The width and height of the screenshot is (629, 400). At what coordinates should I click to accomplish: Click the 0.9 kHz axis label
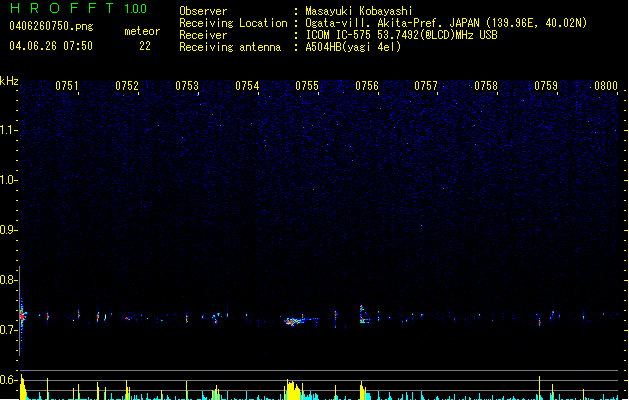[8, 230]
